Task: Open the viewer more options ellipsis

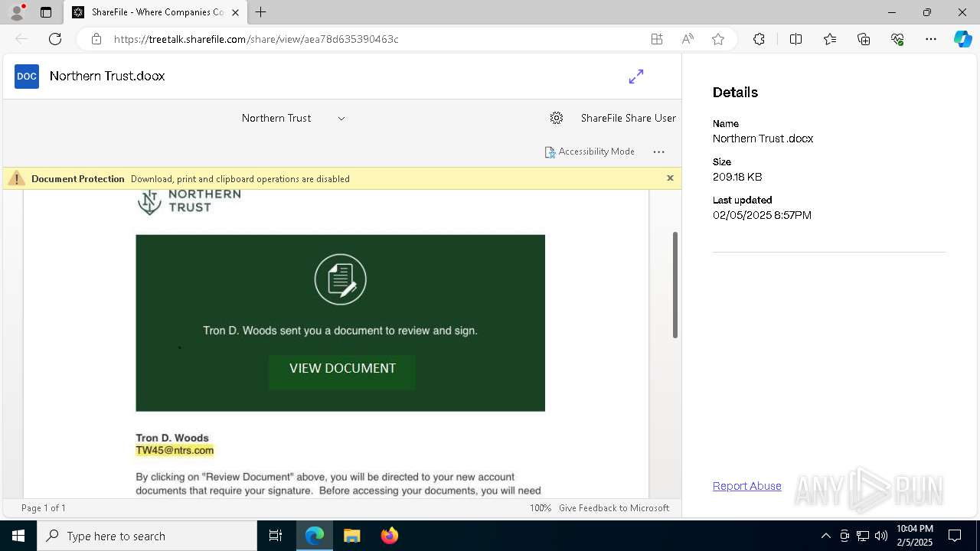Action: [x=658, y=152]
